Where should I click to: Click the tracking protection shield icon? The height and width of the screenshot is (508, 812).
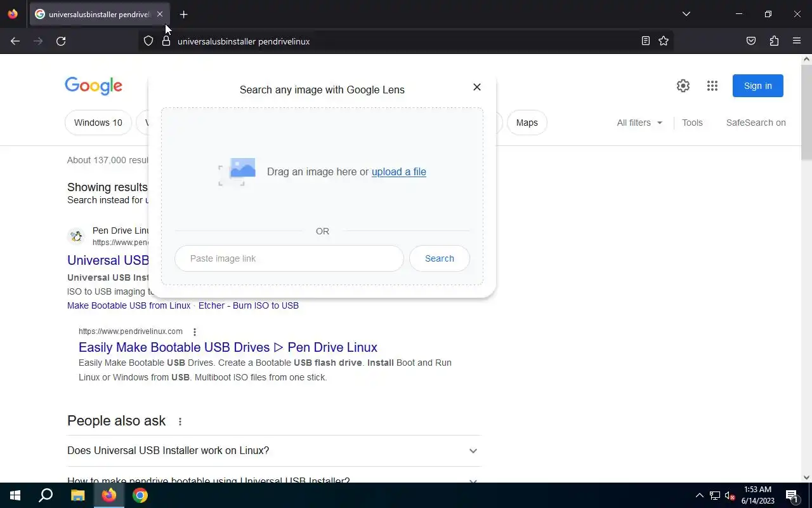click(x=148, y=41)
